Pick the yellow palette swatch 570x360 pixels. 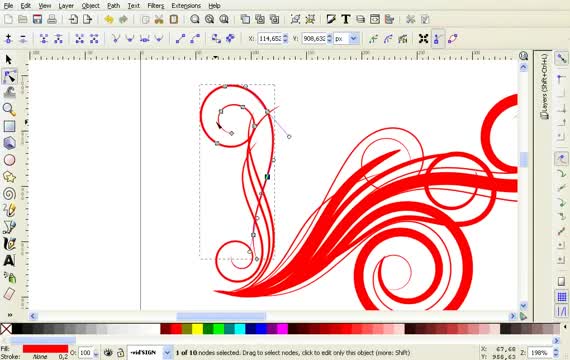pos(197,329)
